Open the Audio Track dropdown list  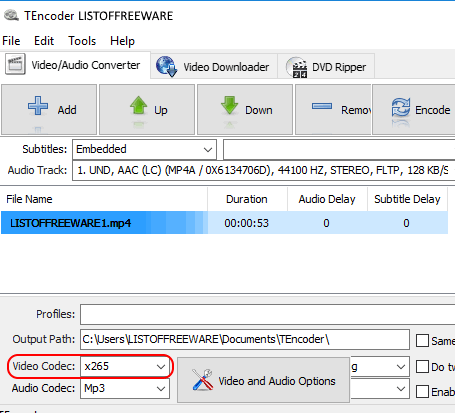pyautogui.click(x=263, y=170)
